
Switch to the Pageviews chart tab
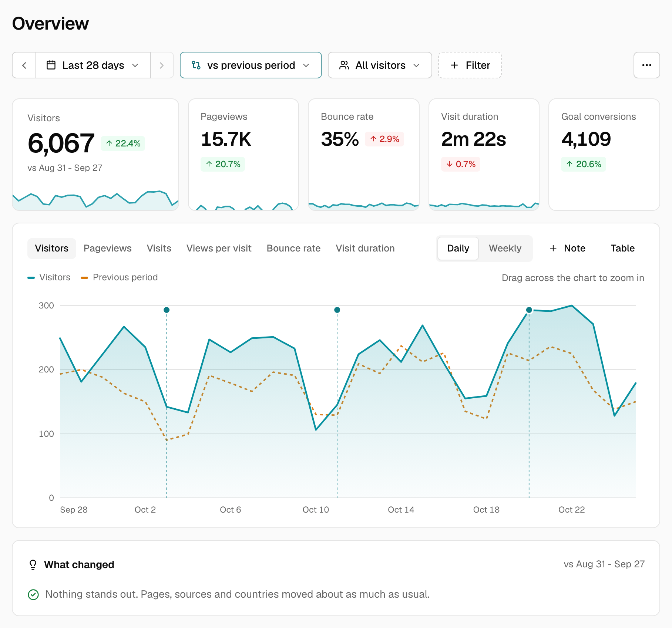coord(108,248)
